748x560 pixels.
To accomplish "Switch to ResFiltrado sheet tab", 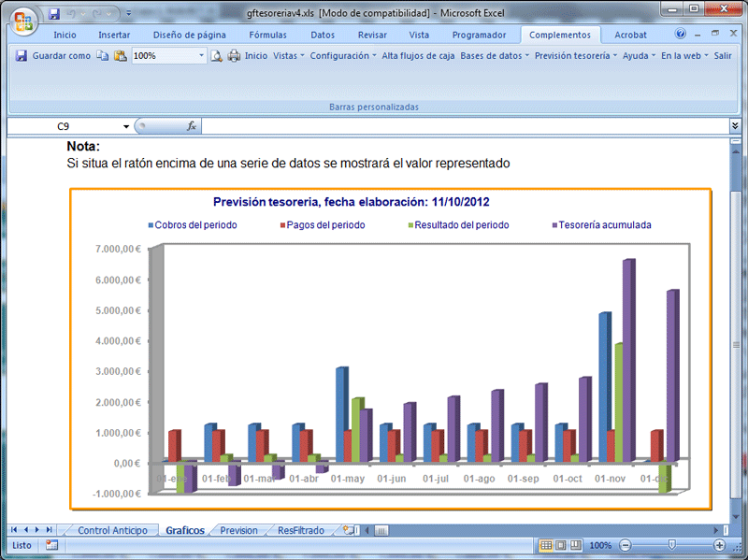I will point(301,530).
